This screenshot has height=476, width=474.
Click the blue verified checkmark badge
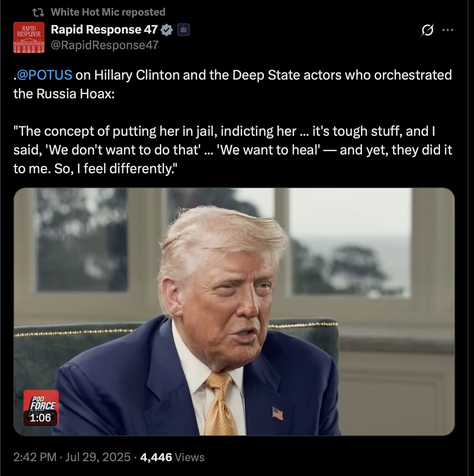(167, 30)
